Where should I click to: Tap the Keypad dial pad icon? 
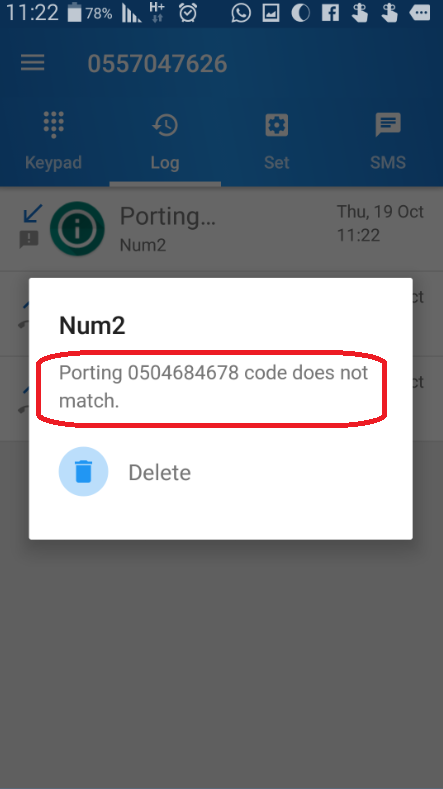[x=53, y=124]
